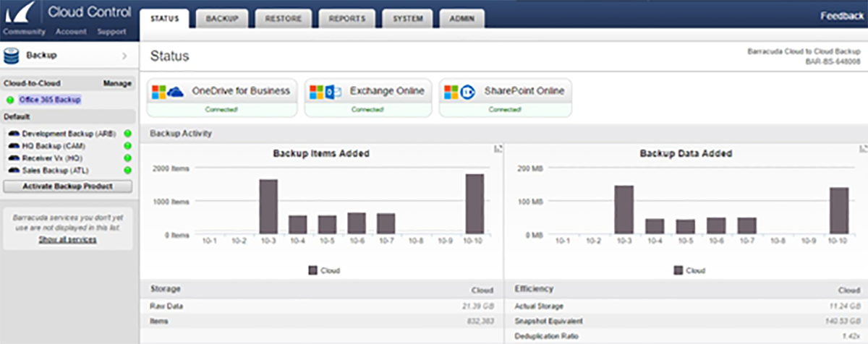
Task: Open the Account link
Action: (x=71, y=32)
